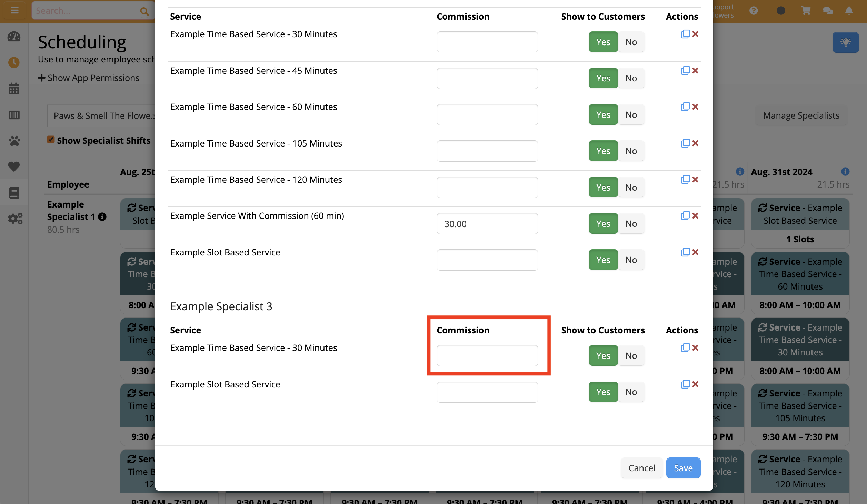
Task: Expand Show App Permissions
Action: point(89,78)
